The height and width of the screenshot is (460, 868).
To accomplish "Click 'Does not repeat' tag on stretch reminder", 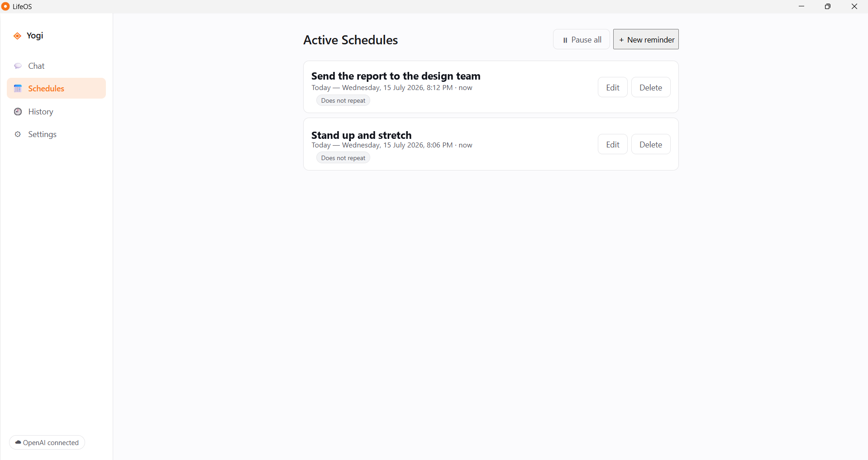I will click(343, 158).
